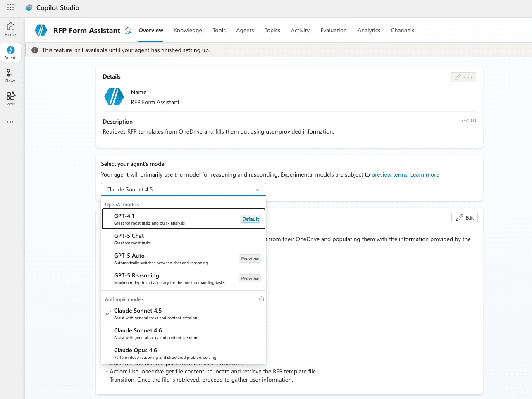Show more sidebar options ellipsis
Screen dimensions: 532x399
(x=11, y=122)
